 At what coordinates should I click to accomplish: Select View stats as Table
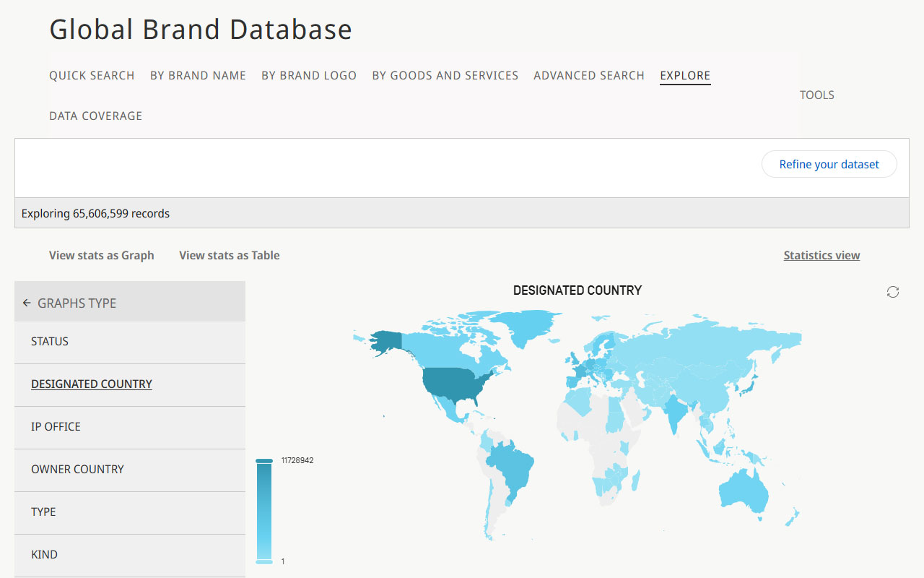click(229, 255)
